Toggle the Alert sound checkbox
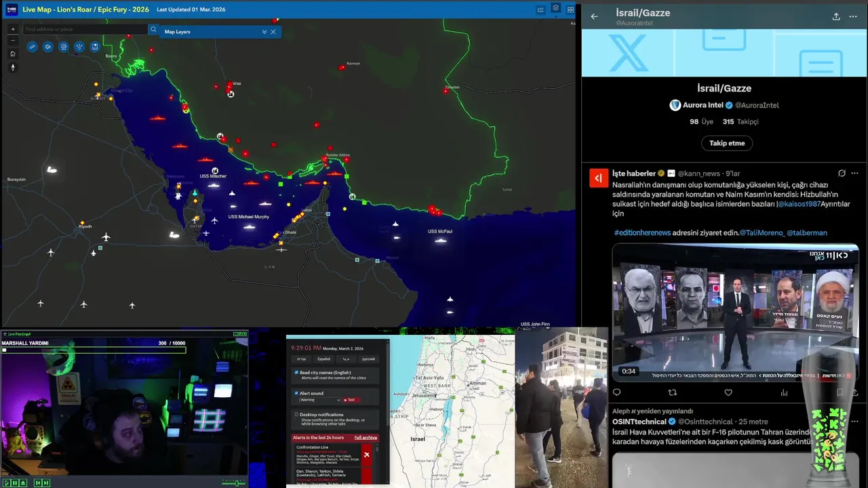The image size is (868, 488). 296,393
